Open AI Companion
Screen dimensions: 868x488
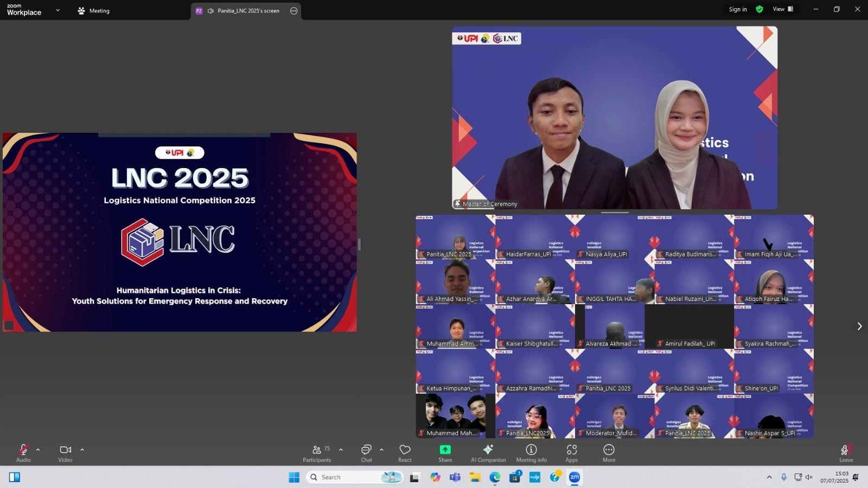(488, 453)
